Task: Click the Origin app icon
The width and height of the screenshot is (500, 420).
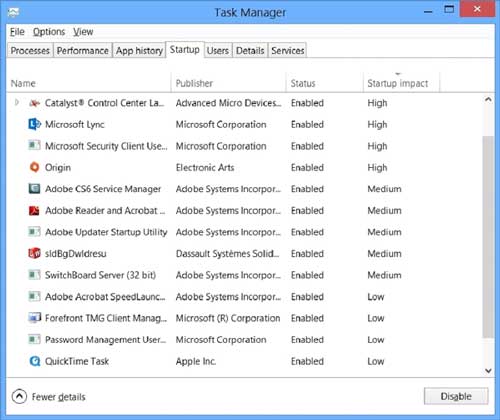Action: (34, 167)
